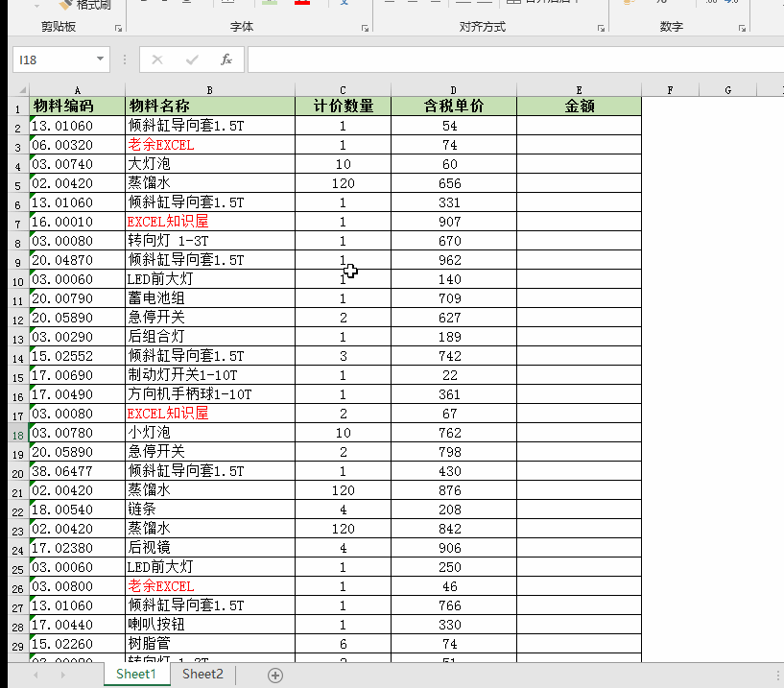Select the 制动灯开关1-10T cell
The image size is (784, 688).
(210, 375)
